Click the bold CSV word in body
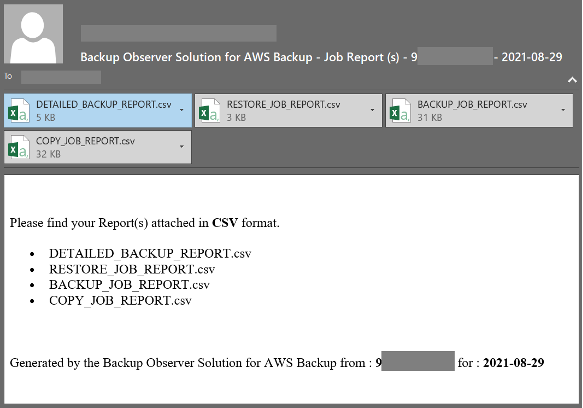 (225, 223)
